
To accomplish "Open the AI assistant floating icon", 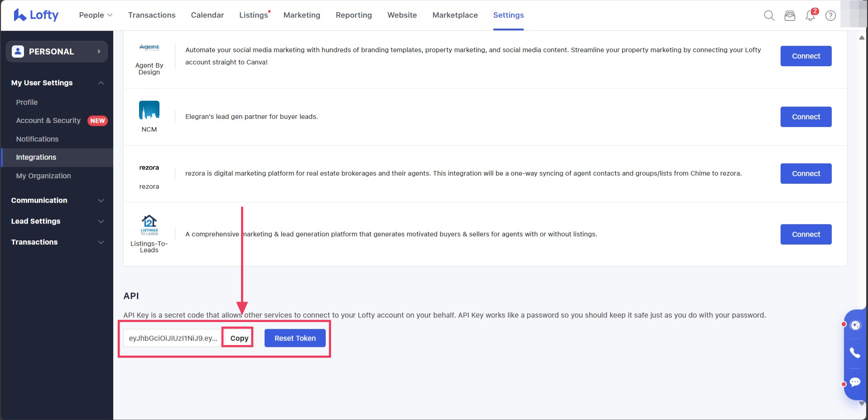I will pyautogui.click(x=855, y=325).
